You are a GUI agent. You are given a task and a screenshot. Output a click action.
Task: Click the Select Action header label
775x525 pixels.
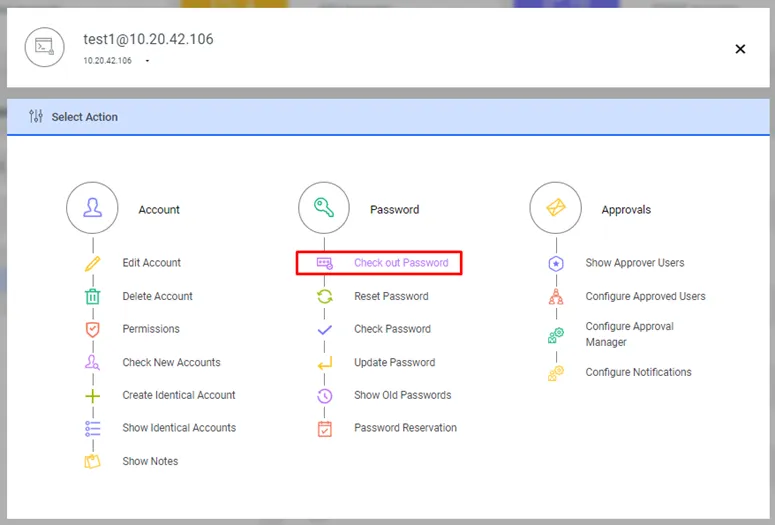click(x=85, y=117)
